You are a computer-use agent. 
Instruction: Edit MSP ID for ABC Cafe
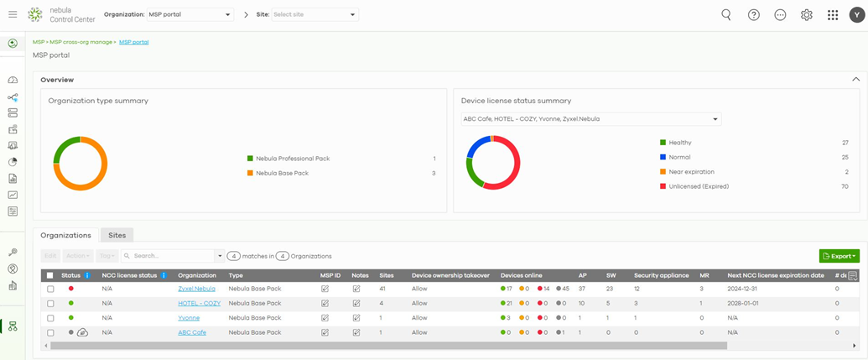coord(325,332)
